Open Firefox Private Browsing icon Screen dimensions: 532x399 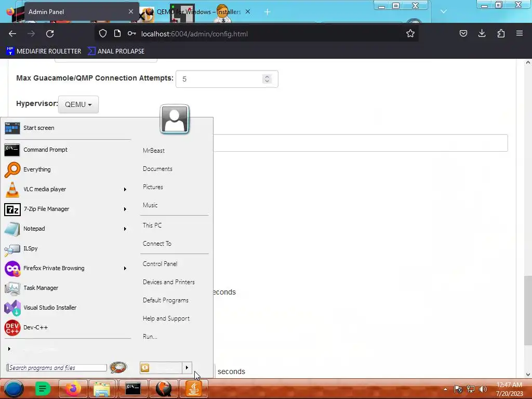click(x=12, y=269)
